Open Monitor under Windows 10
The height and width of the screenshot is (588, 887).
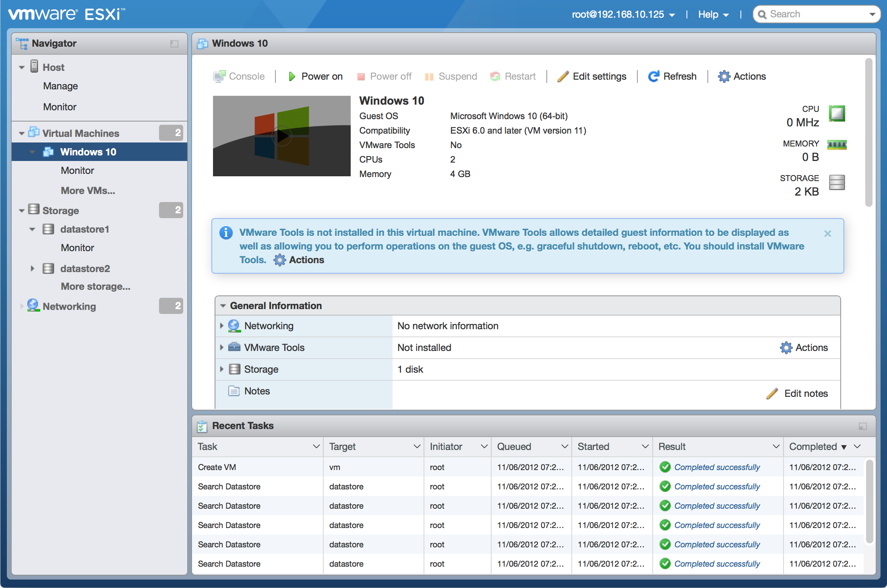77,171
